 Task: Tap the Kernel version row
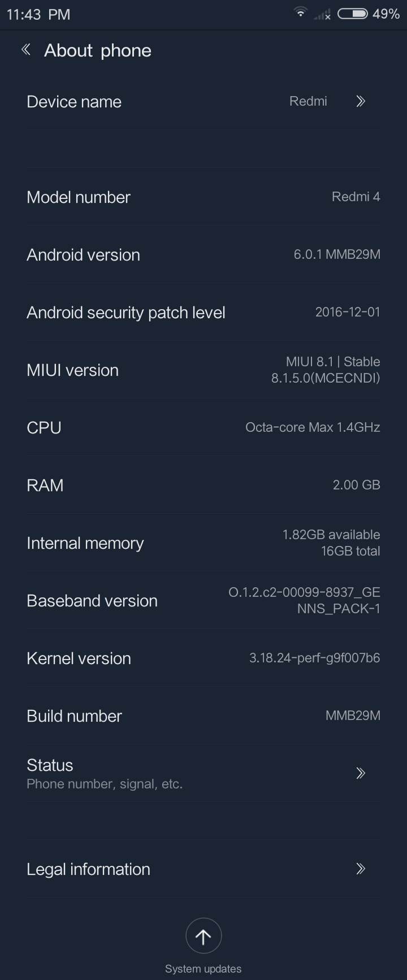point(203,658)
